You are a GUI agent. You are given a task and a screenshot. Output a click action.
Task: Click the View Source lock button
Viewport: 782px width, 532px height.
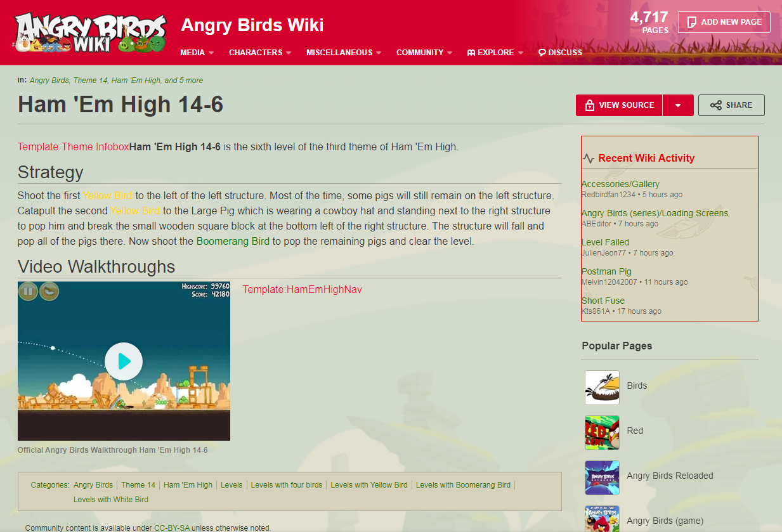(x=619, y=105)
